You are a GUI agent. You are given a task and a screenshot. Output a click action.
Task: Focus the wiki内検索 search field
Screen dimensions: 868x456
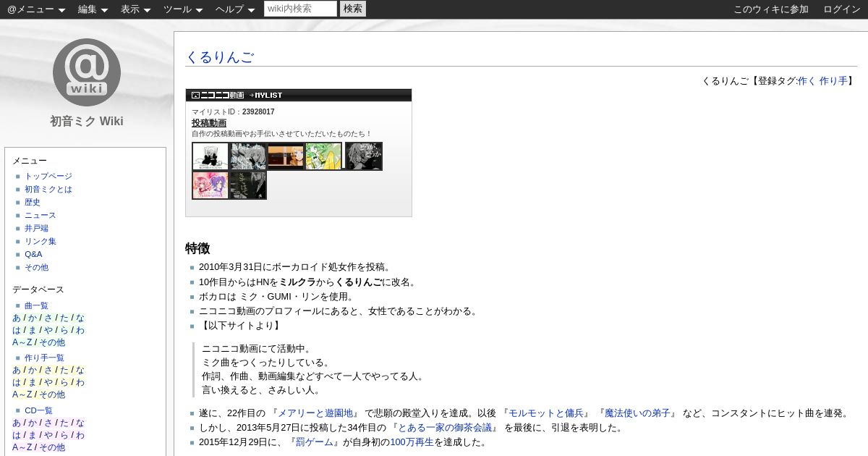pyautogui.click(x=300, y=9)
